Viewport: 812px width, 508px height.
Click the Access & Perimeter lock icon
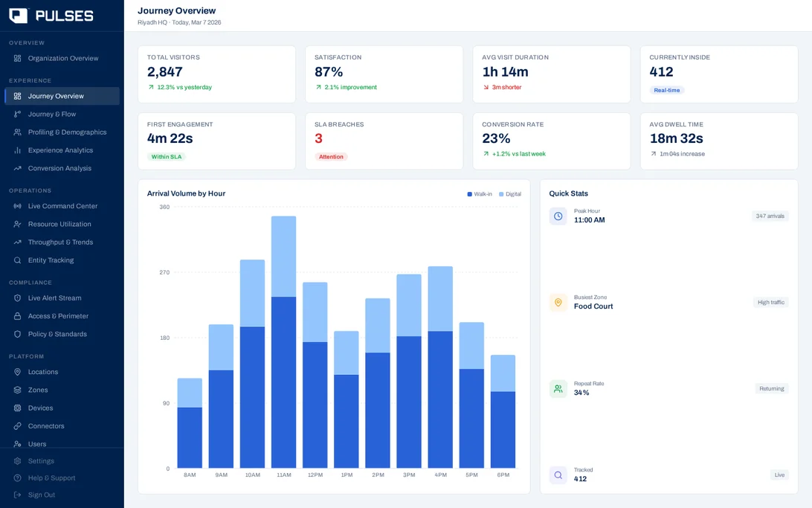17,316
